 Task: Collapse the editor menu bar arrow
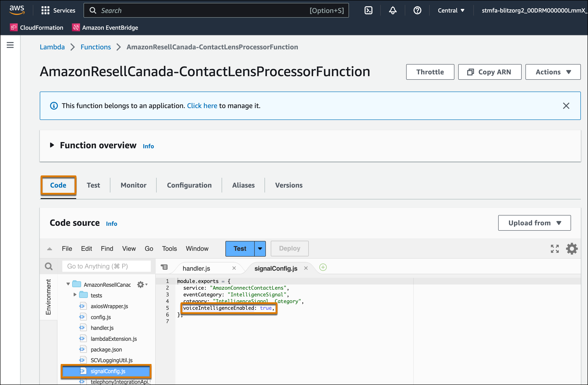coord(49,249)
